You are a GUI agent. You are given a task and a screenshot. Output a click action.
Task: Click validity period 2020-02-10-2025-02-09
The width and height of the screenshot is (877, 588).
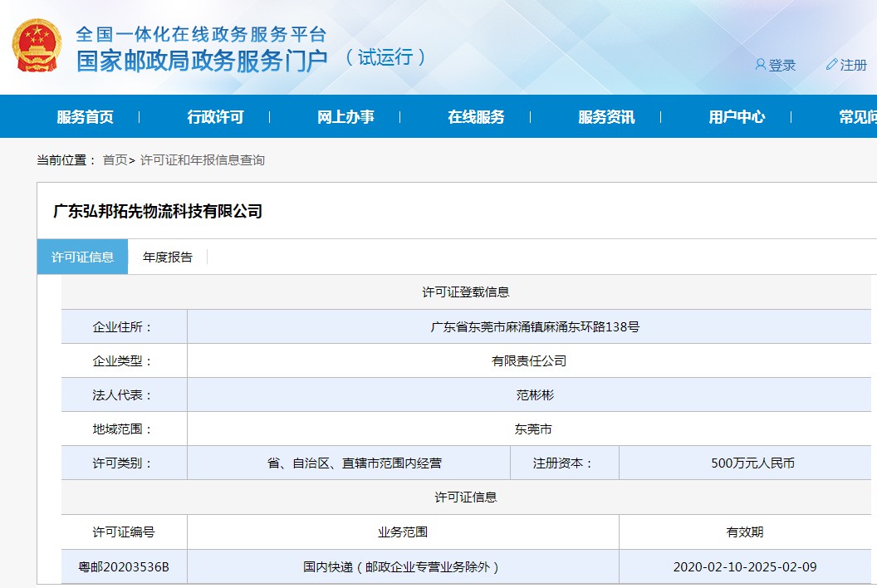(x=745, y=566)
